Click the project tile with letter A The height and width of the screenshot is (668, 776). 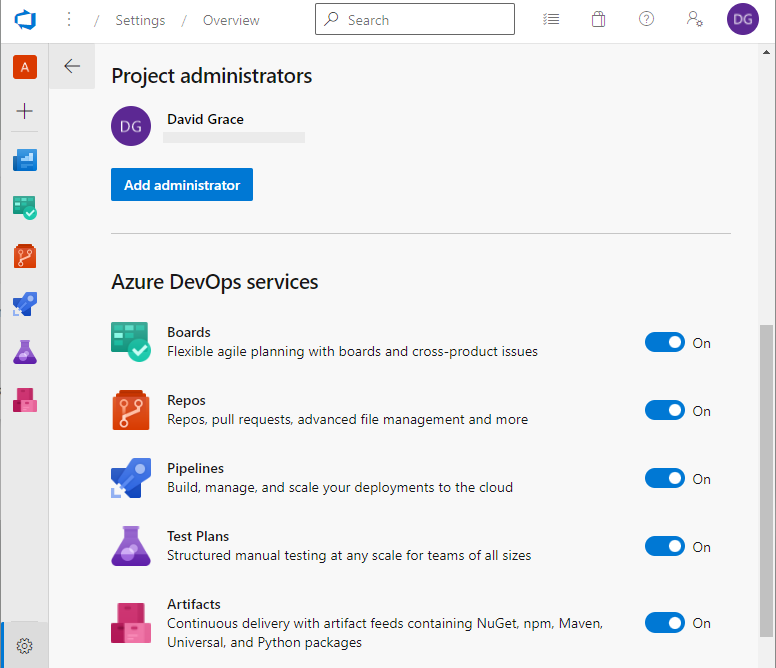[x=25, y=67]
